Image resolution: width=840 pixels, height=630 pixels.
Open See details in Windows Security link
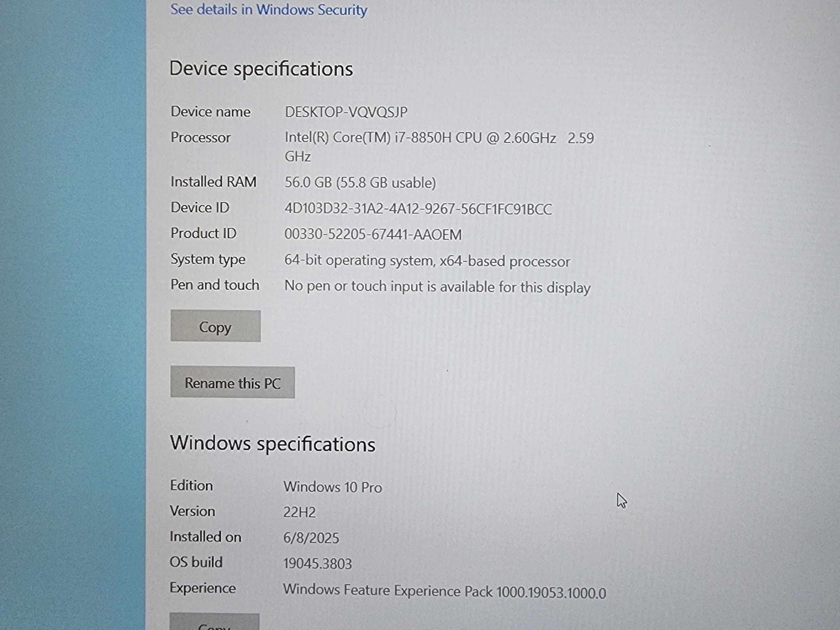point(269,9)
